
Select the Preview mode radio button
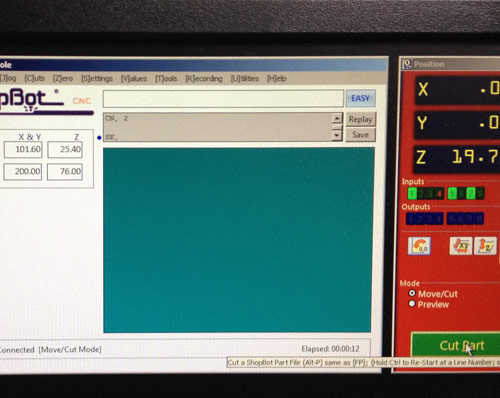tap(412, 304)
